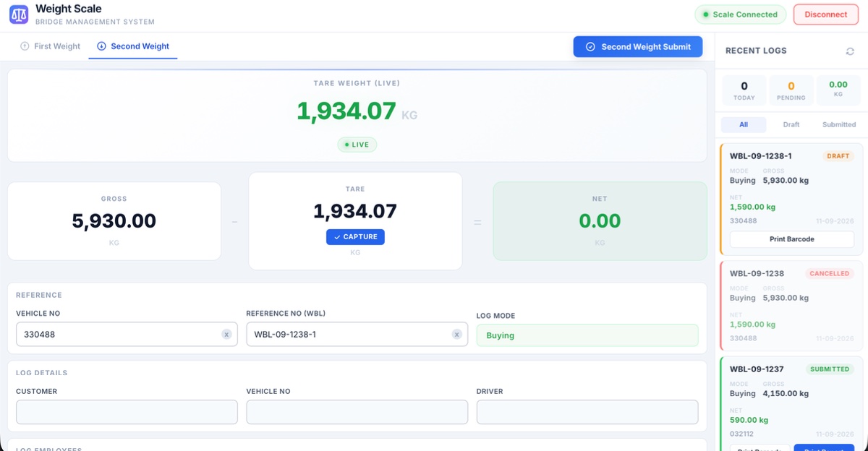Click the Log Details Vehicle No field
Viewport: 868px width, 451px height.
(x=357, y=412)
